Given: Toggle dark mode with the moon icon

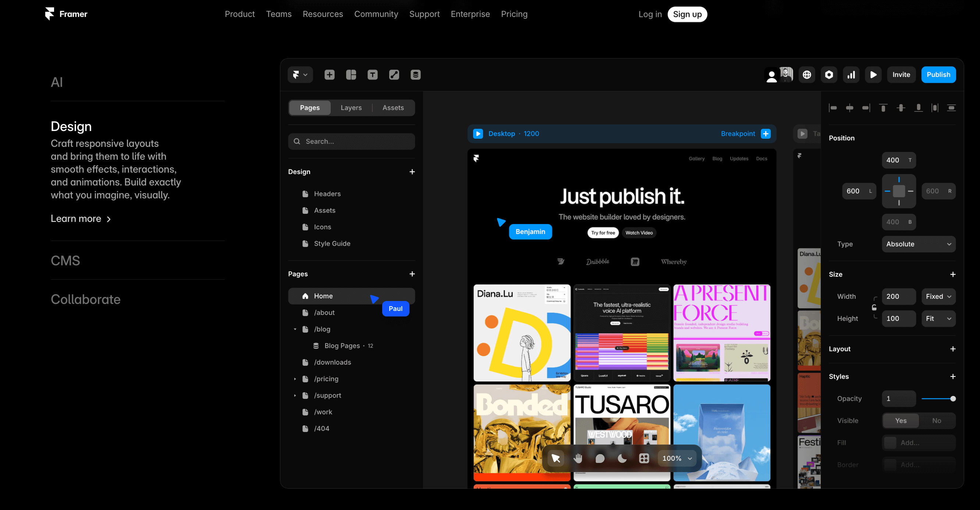Looking at the screenshot, I should point(622,458).
